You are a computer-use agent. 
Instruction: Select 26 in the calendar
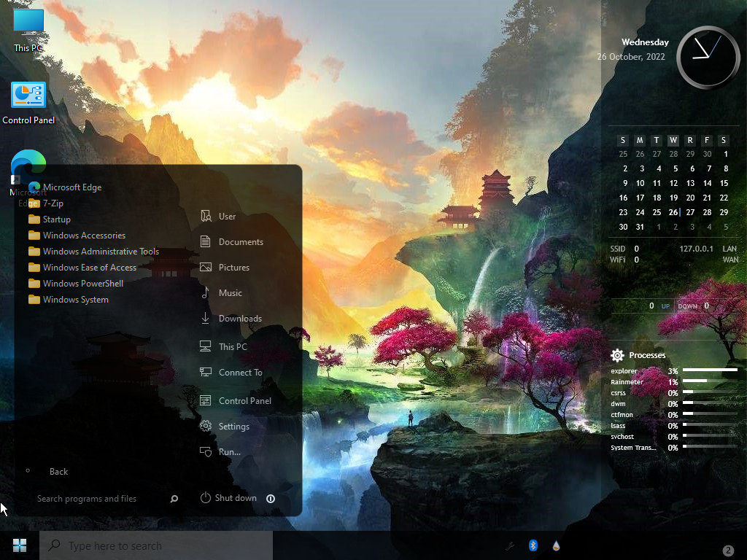[x=673, y=212]
